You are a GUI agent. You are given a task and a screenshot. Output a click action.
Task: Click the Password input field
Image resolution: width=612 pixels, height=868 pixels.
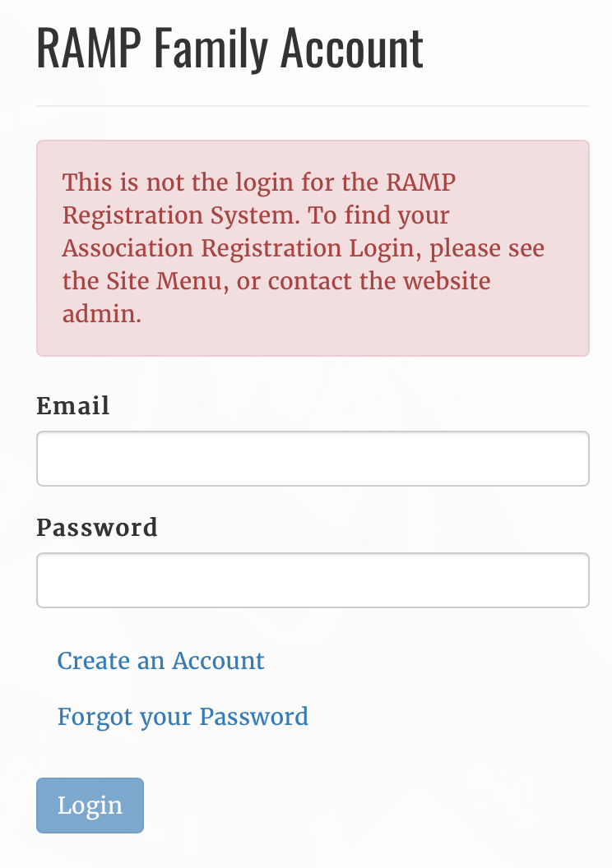[313, 580]
